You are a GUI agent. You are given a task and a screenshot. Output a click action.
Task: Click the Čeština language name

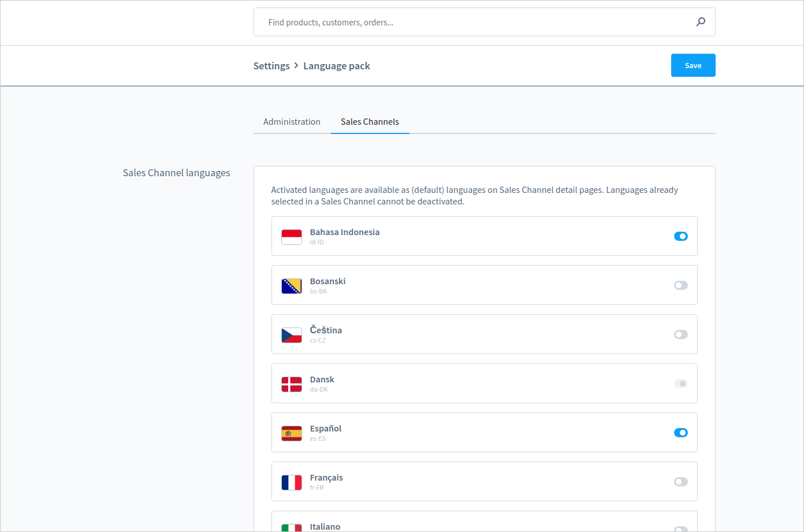point(326,330)
